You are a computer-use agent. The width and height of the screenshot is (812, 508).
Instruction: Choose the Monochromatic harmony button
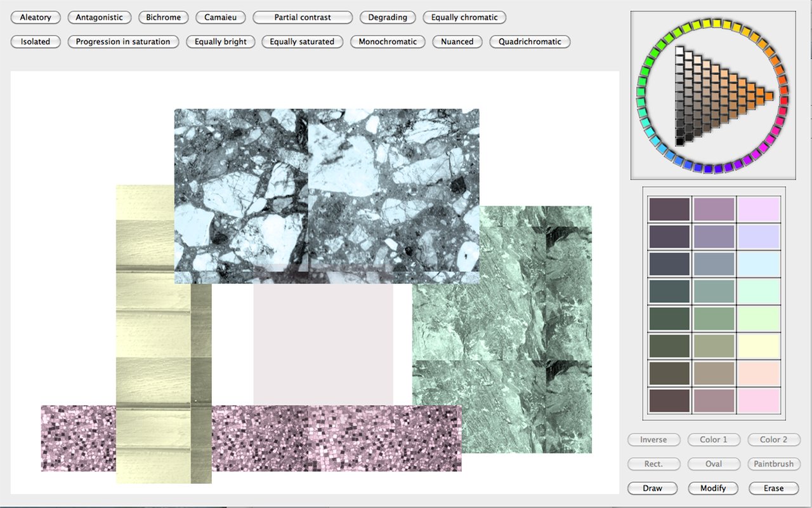(x=388, y=42)
